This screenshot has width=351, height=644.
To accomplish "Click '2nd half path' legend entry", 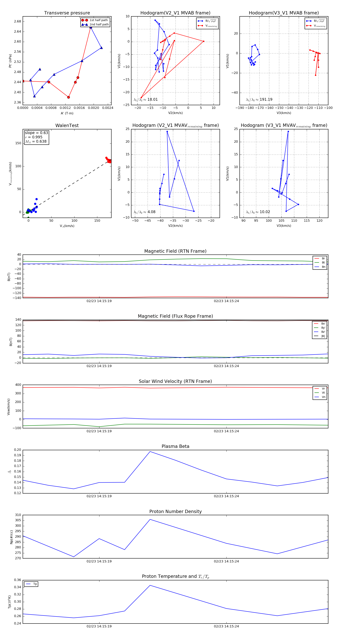I will click(x=95, y=25).
